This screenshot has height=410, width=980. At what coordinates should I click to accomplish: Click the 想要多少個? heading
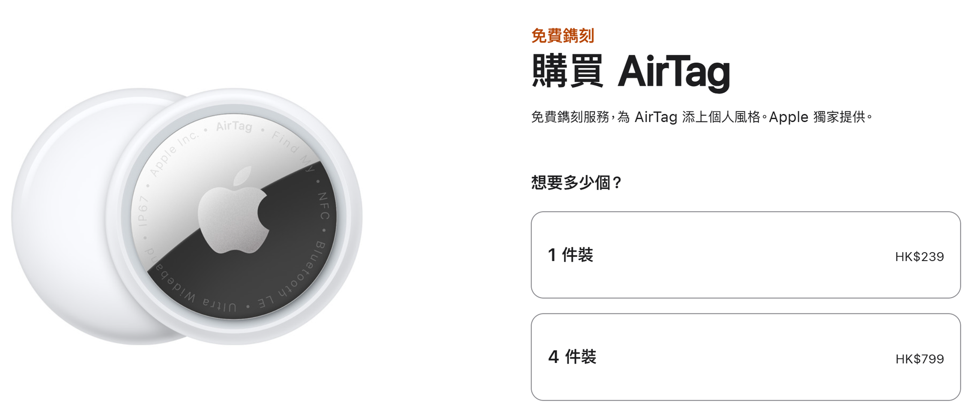[577, 183]
